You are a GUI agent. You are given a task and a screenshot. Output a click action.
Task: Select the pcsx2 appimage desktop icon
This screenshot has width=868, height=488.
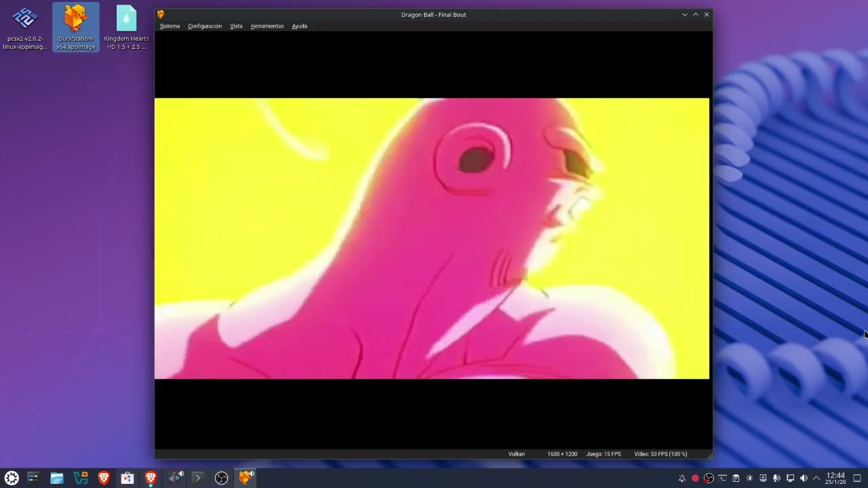click(25, 28)
